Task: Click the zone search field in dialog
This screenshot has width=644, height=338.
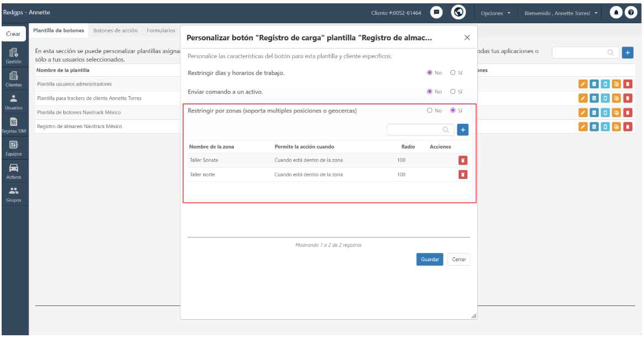Action: 421,130
